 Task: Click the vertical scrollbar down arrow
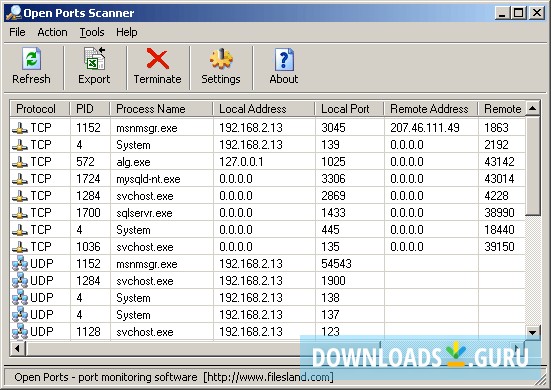(x=533, y=332)
